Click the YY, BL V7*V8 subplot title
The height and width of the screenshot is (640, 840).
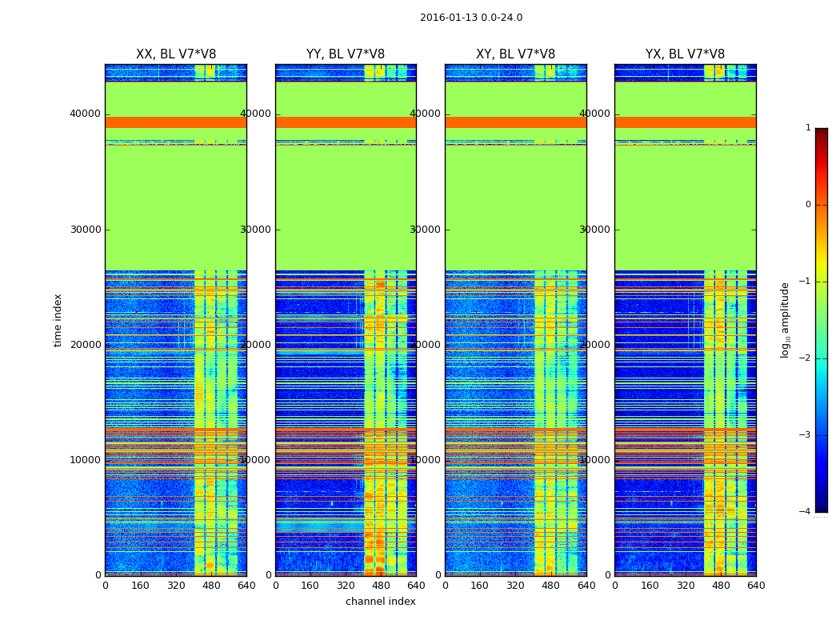point(346,54)
